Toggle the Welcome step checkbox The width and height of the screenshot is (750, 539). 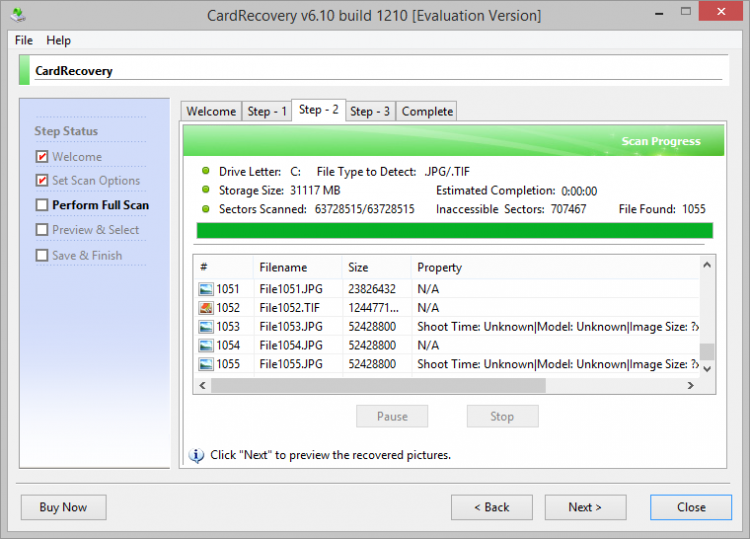42,156
